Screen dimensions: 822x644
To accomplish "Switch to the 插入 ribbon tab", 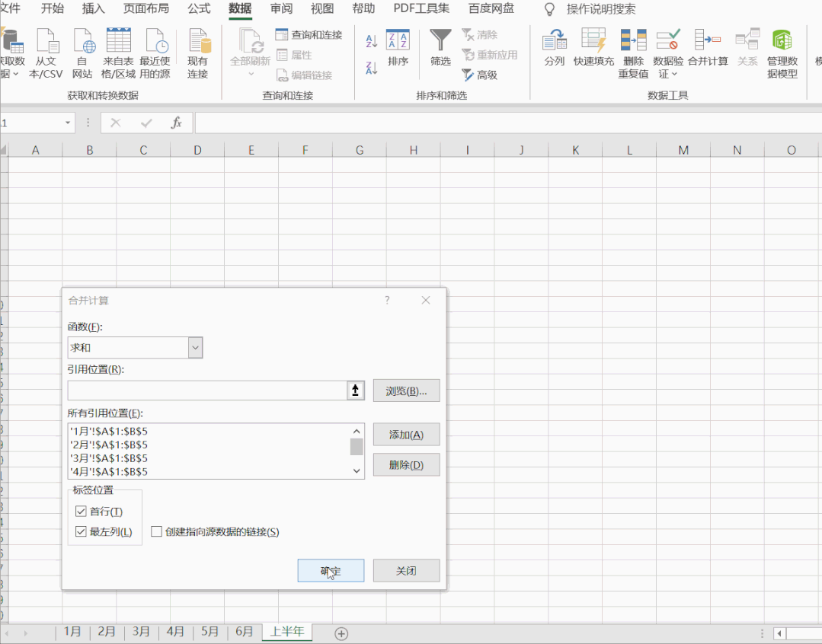I will 93,8.
